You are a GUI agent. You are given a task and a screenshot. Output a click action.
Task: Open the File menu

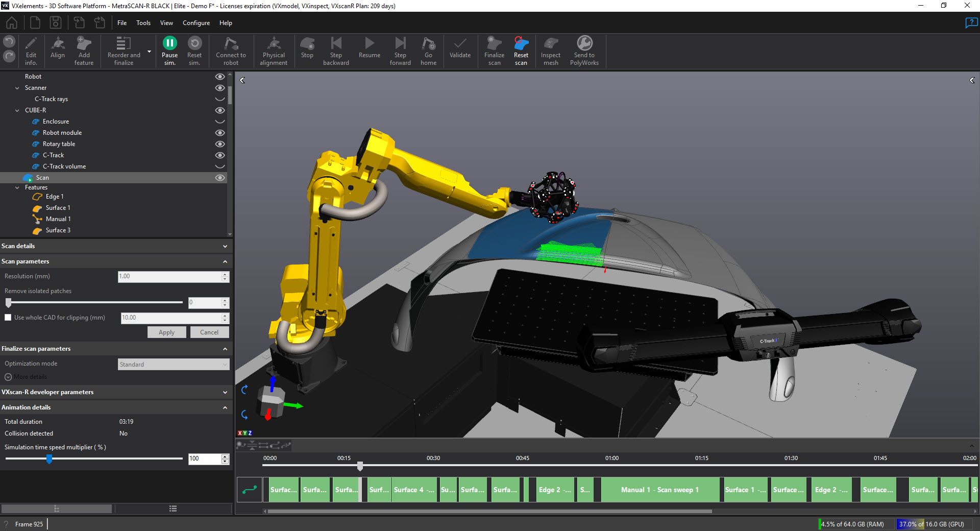pyautogui.click(x=122, y=23)
